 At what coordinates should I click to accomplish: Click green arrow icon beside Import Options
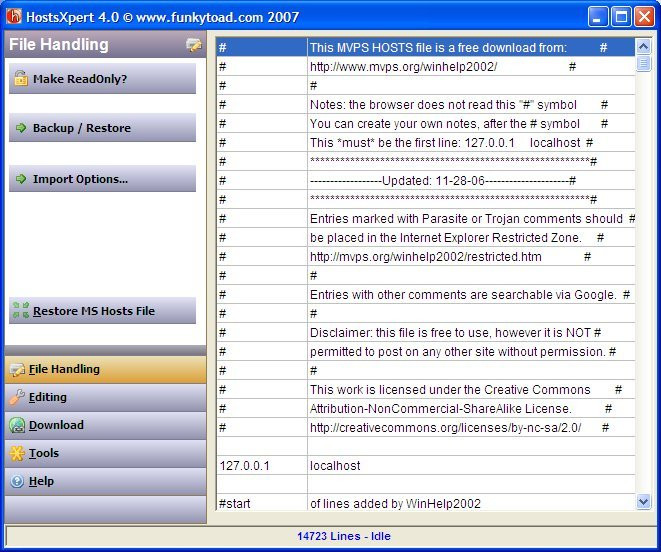click(21, 178)
